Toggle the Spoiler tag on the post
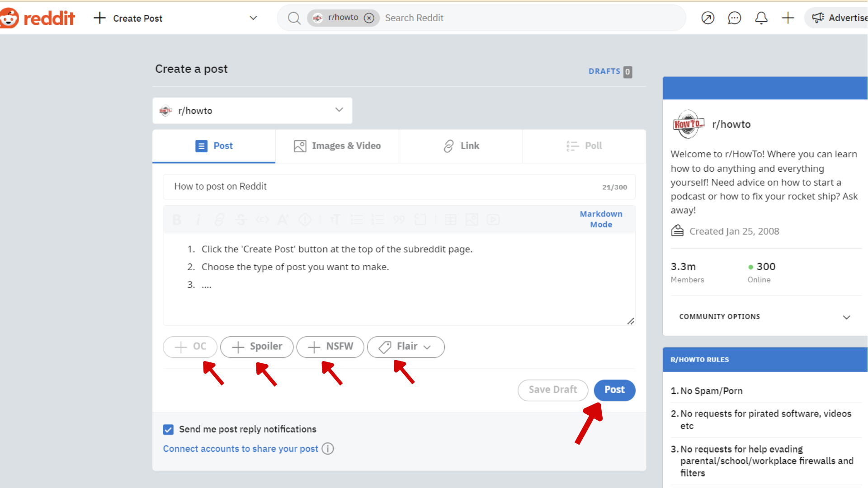 click(x=256, y=347)
